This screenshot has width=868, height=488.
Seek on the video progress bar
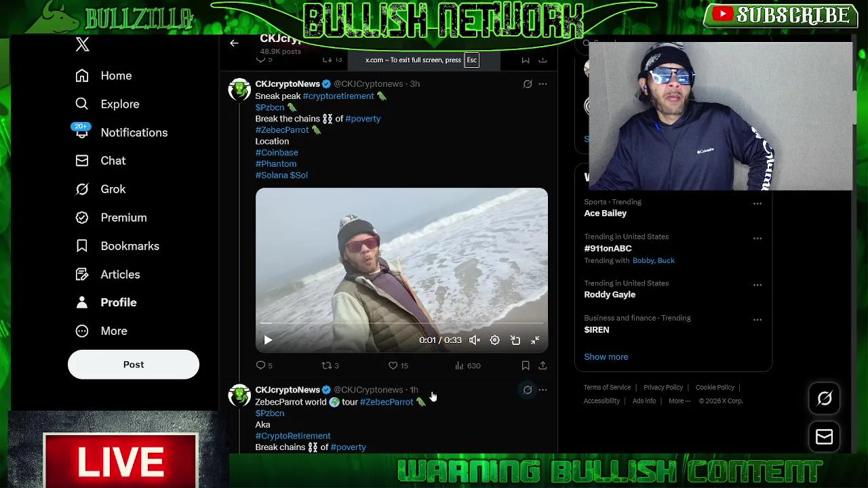coord(401,324)
